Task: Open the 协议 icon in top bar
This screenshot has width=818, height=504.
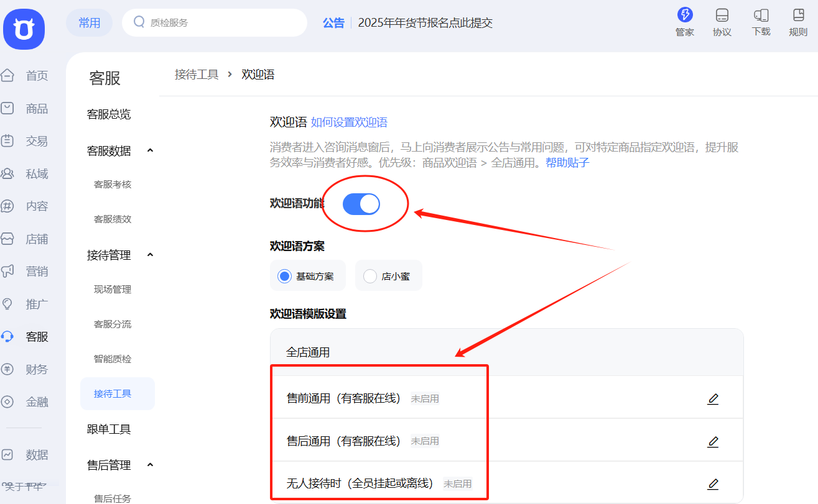Action: pos(722,16)
